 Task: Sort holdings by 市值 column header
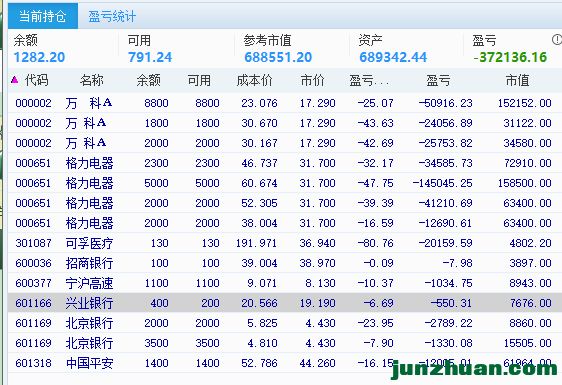click(x=518, y=80)
